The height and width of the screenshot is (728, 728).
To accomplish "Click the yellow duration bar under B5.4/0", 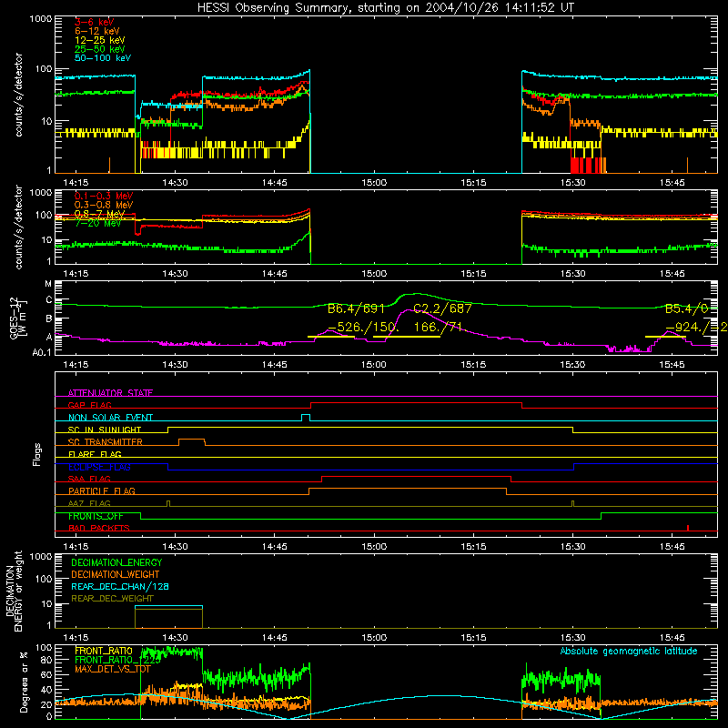I will tap(666, 337).
